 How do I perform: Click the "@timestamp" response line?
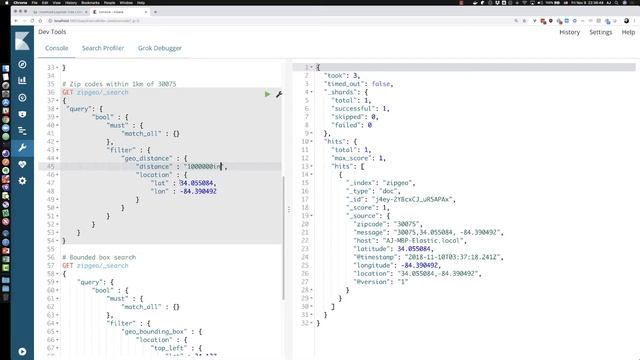[x=429, y=257]
